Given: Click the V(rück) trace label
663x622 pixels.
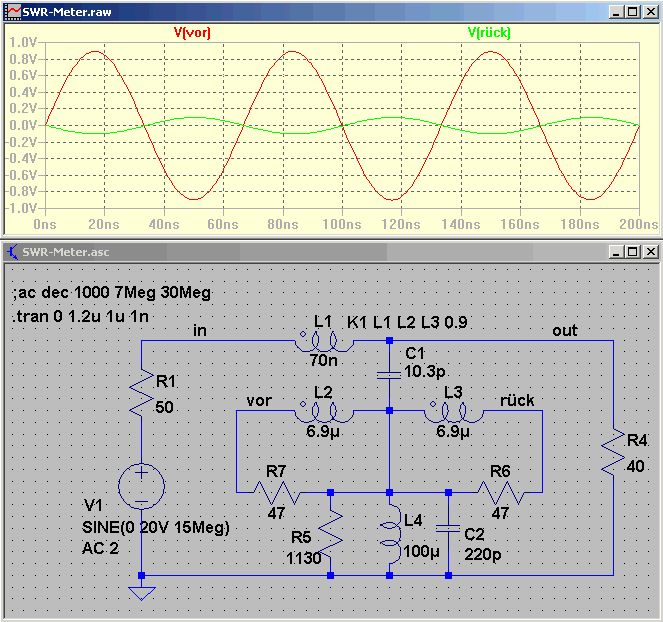Looking at the screenshot, I should [489, 33].
